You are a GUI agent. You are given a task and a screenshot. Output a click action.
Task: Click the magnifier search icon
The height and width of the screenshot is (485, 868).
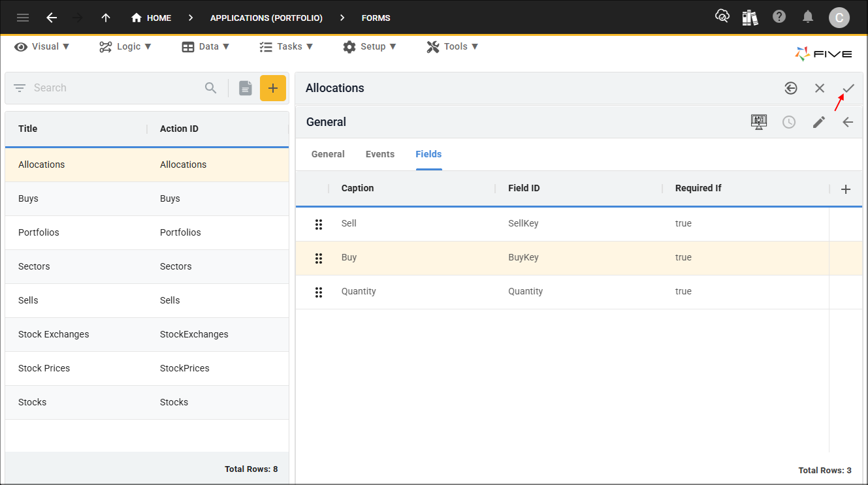pos(210,88)
